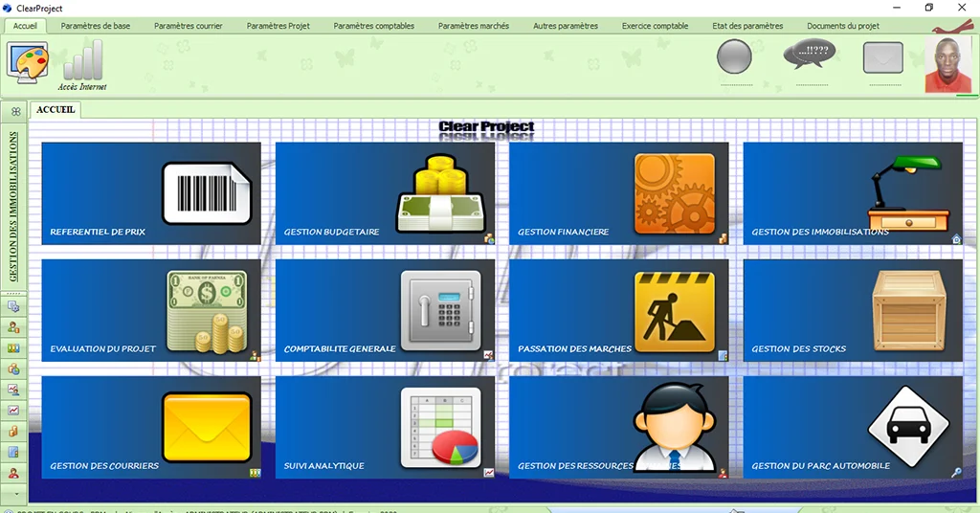Click the vertical Gestion des Immobilisations sidebar label
The width and height of the screenshot is (980, 513).
pyautogui.click(x=13, y=206)
